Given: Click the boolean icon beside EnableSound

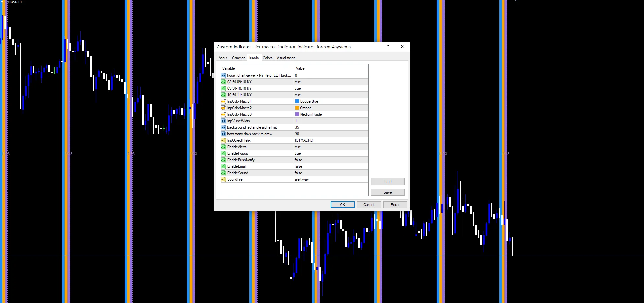Looking at the screenshot, I should pos(223,173).
